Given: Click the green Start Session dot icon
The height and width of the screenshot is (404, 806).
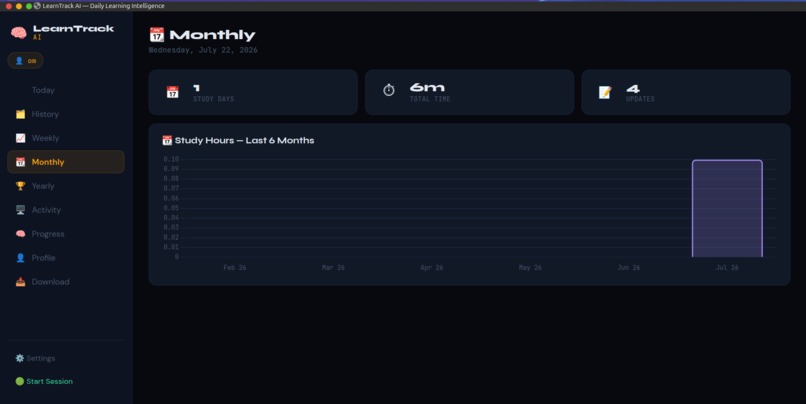Looking at the screenshot, I should coord(20,381).
